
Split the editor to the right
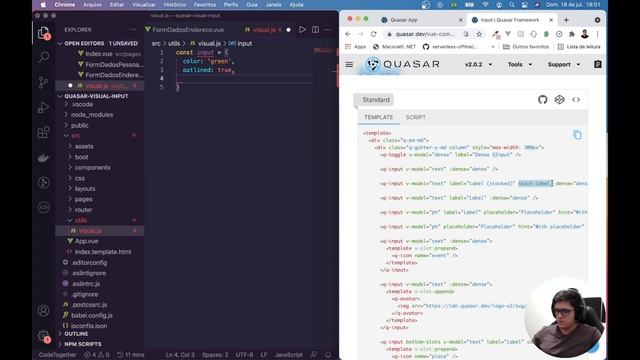tap(316, 29)
